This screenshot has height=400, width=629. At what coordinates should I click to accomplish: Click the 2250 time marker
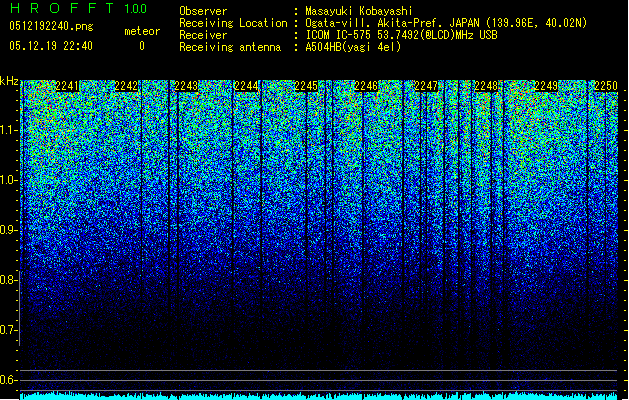coord(606,86)
